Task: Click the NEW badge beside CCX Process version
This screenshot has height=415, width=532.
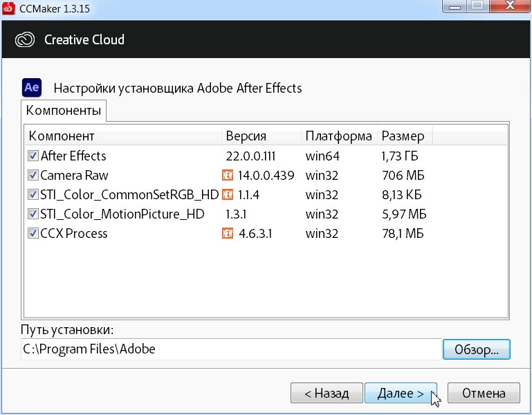Action: click(228, 233)
